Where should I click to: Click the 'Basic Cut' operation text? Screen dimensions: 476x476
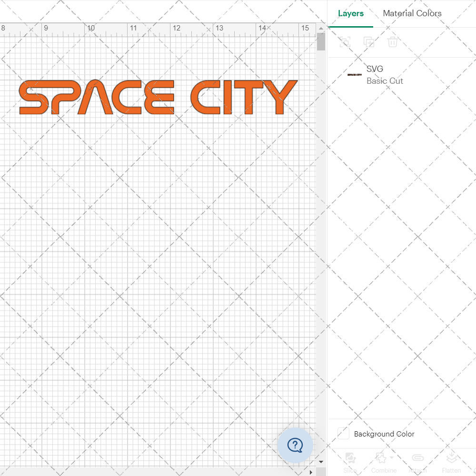pyautogui.click(x=385, y=81)
